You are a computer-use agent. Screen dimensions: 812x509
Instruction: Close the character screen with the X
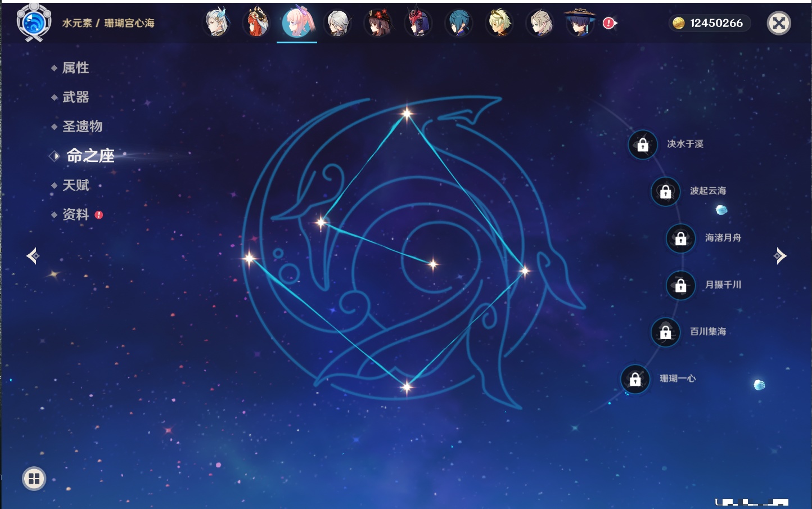point(779,23)
